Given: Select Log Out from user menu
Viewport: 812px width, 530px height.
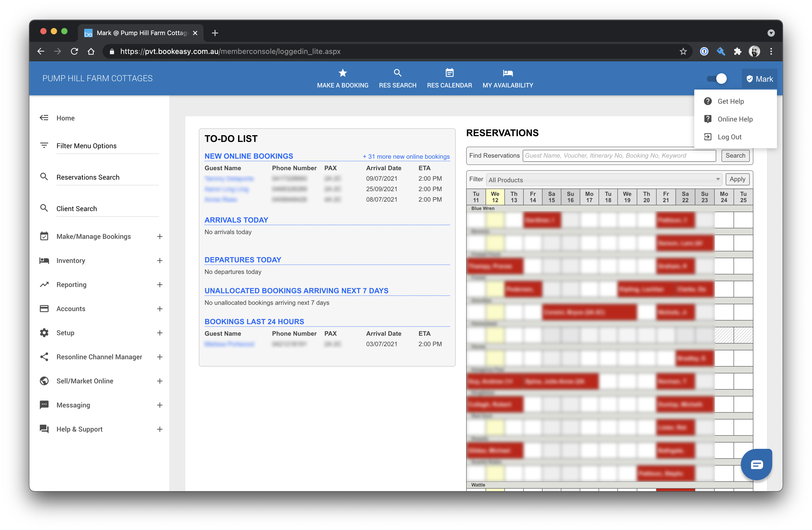Looking at the screenshot, I should [729, 136].
